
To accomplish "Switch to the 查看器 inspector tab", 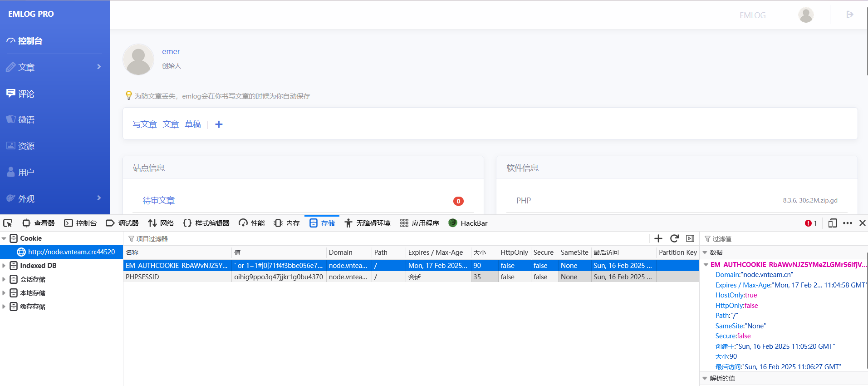I will point(39,223).
